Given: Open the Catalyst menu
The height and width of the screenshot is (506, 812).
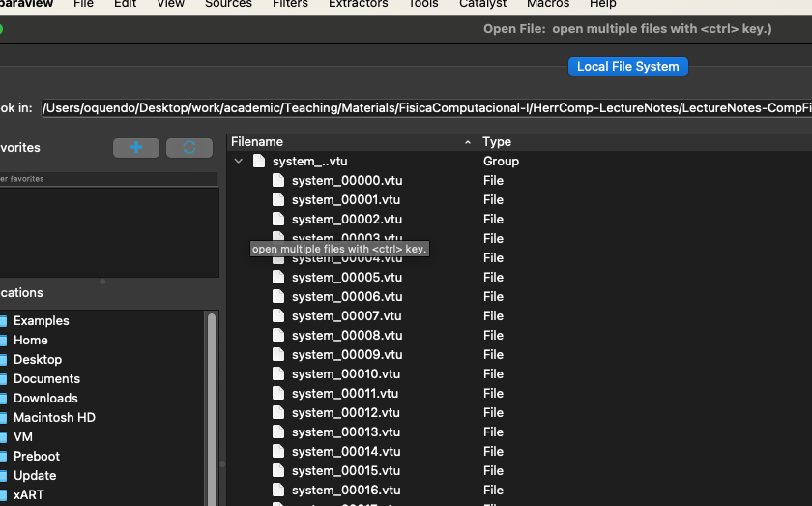Looking at the screenshot, I should tap(482, 4).
